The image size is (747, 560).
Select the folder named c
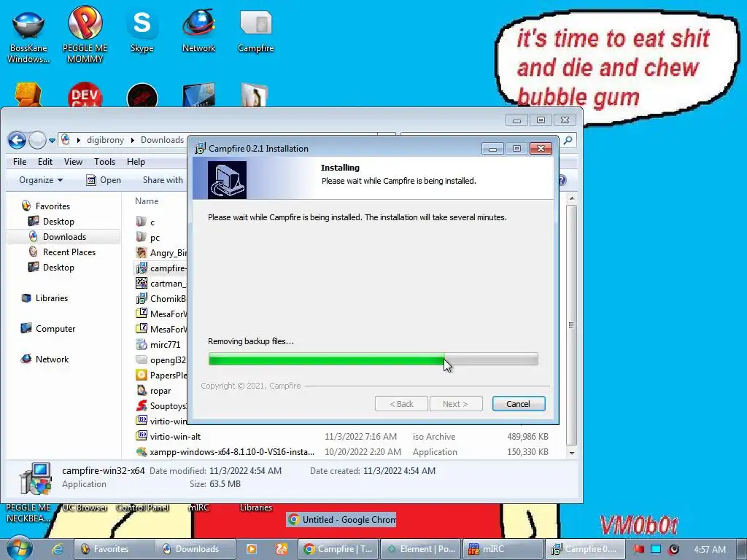pos(146,222)
